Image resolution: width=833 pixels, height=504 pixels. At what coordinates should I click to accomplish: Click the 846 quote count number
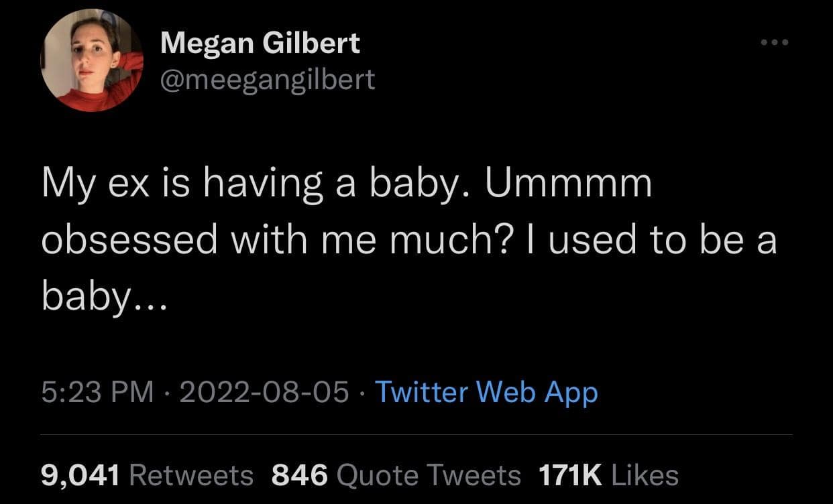[x=300, y=475]
